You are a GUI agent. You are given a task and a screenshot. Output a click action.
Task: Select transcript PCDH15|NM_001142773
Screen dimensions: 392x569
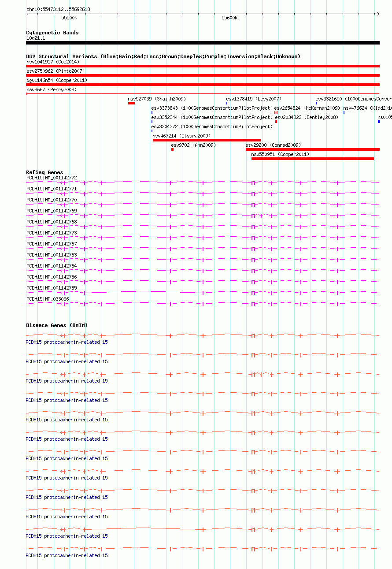click(52, 233)
